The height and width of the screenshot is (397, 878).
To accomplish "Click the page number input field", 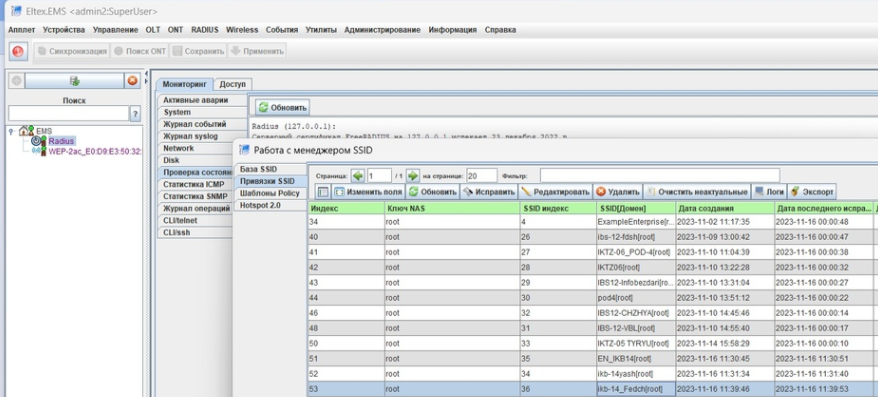I will click(x=379, y=176).
